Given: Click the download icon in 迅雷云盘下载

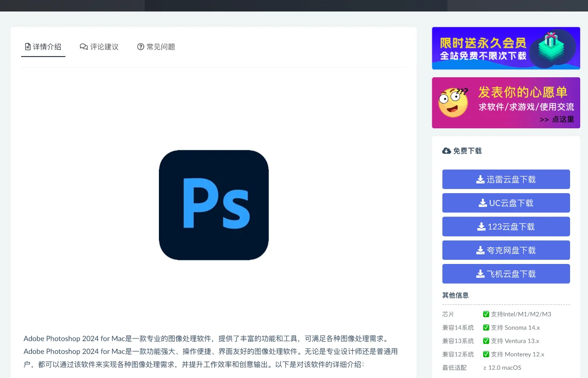Looking at the screenshot, I should pyautogui.click(x=481, y=179).
